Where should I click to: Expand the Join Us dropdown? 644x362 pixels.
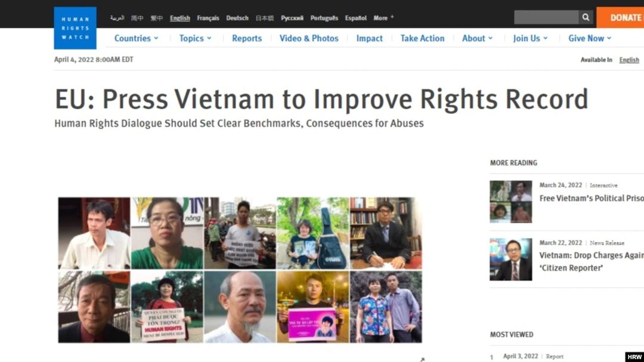(530, 38)
